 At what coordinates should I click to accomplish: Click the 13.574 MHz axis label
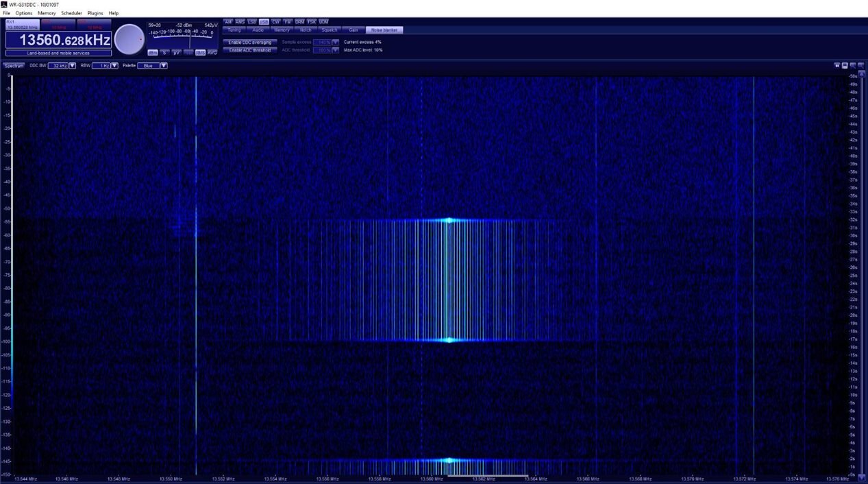[797, 479]
